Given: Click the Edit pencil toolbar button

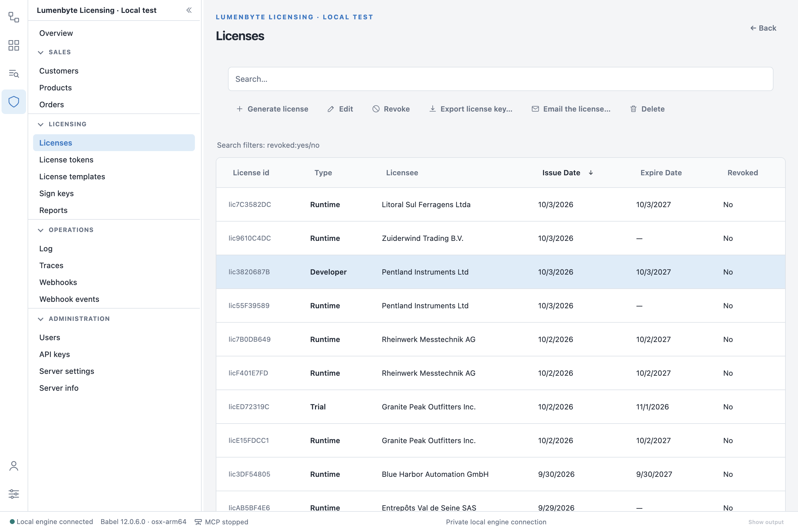Looking at the screenshot, I should [340, 109].
